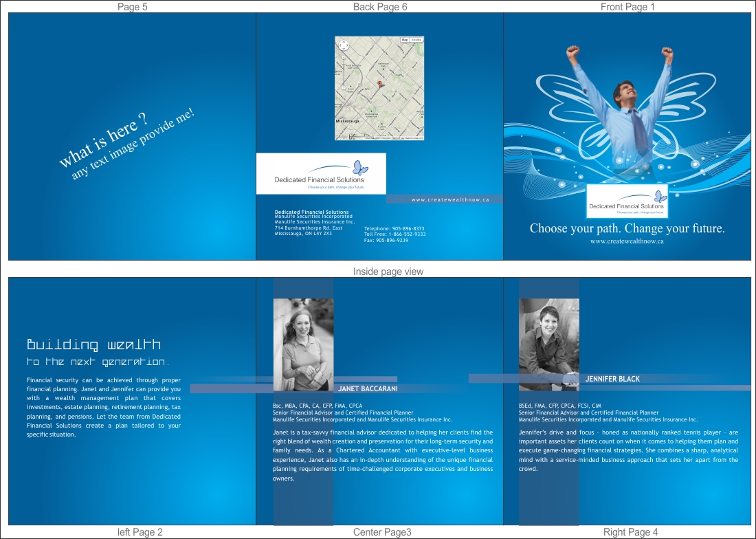Click the 'Telephone: 905-896-8373' line

click(x=394, y=228)
